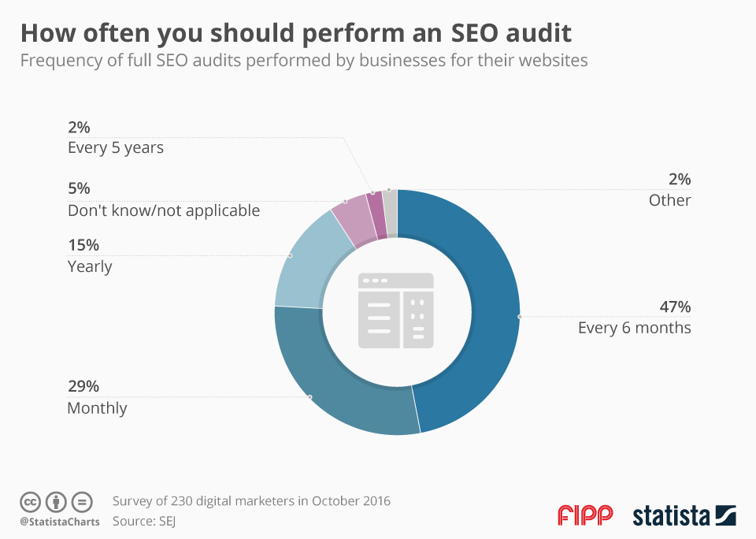Click the Creative Commons CC icon
Screen dimensions: 756x539
pos(30,502)
